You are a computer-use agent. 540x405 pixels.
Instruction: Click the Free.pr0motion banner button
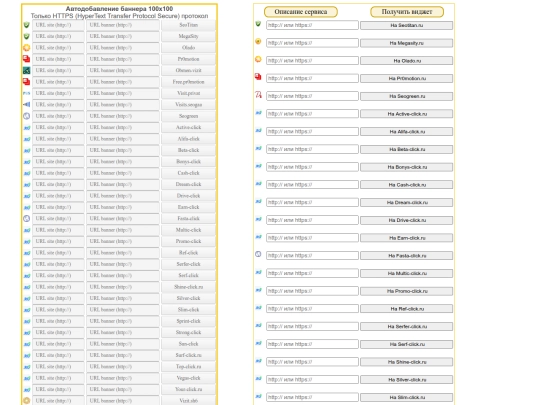click(x=188, y=82)
